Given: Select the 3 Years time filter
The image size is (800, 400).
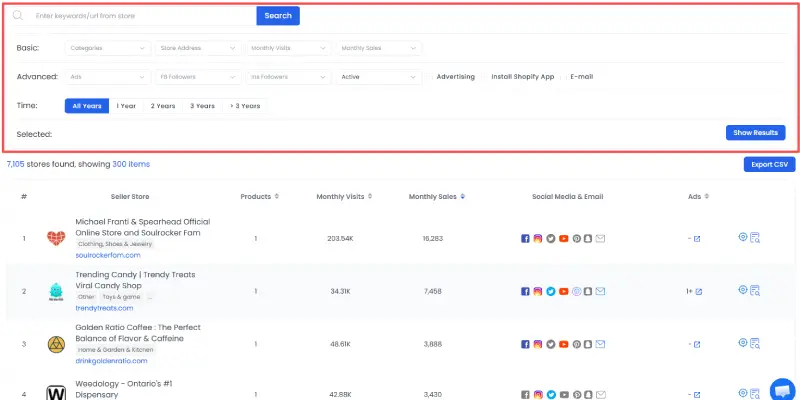Looking at the screenshot, I should point(203,106).
